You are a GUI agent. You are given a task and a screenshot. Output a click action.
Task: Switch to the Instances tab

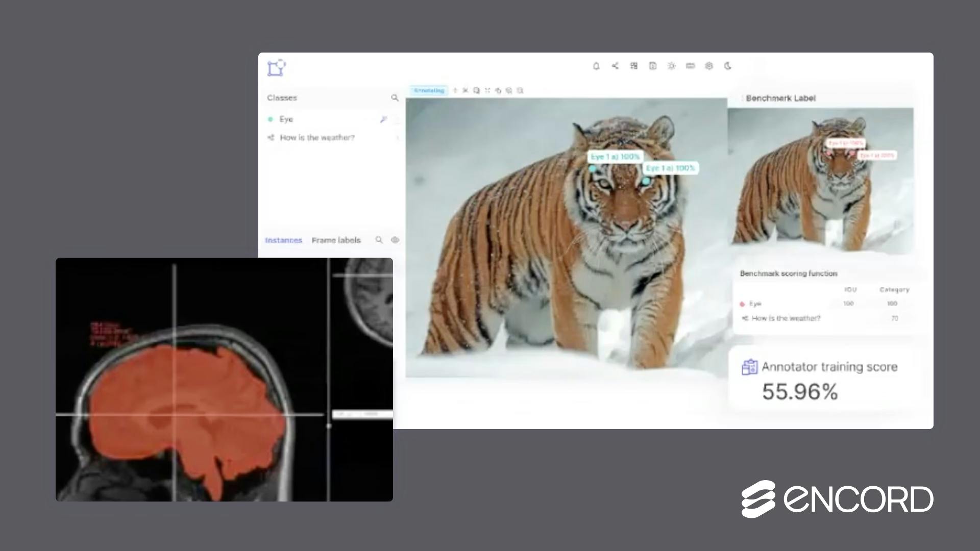click(284, 240)
